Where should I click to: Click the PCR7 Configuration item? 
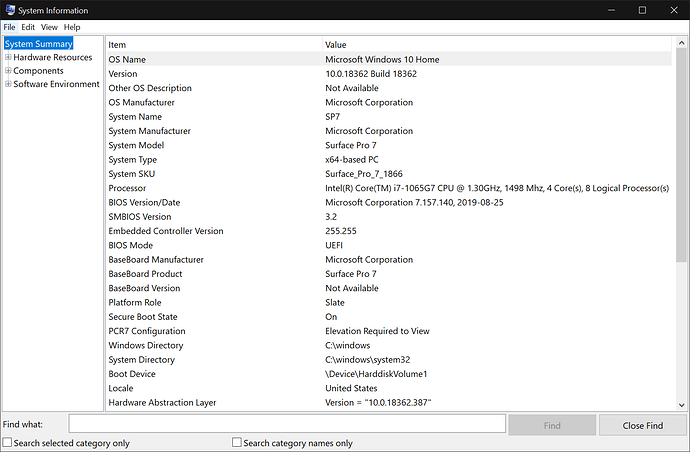147,331
